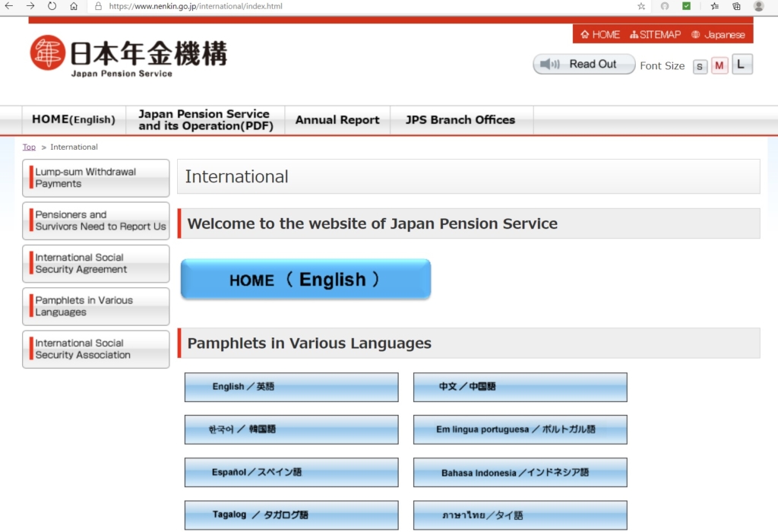This screenshot has width=778, height=532.
Task: Open the Em lingua portuguesa pamphlet button
Action: [520, 429]
